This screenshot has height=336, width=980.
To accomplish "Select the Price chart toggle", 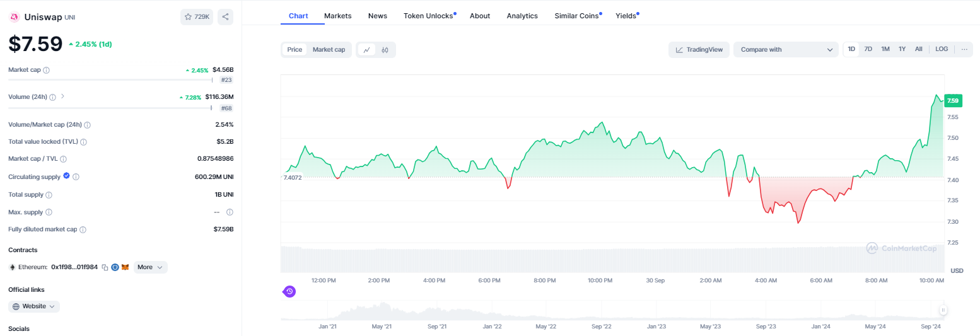I will [295, 50].
